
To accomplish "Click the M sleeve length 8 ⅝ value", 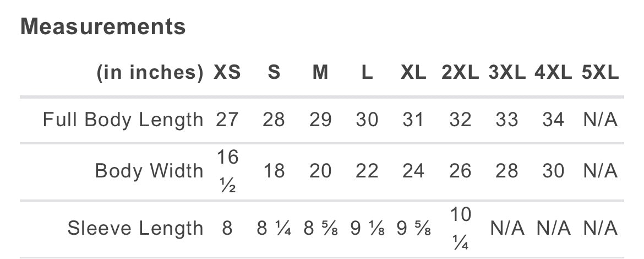I will click(x=320, y=228).
